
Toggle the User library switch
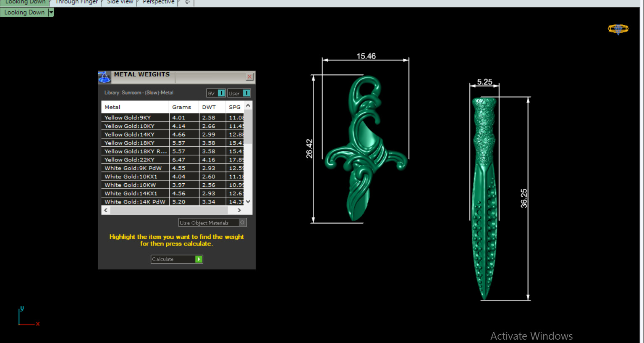click(246, 93)
